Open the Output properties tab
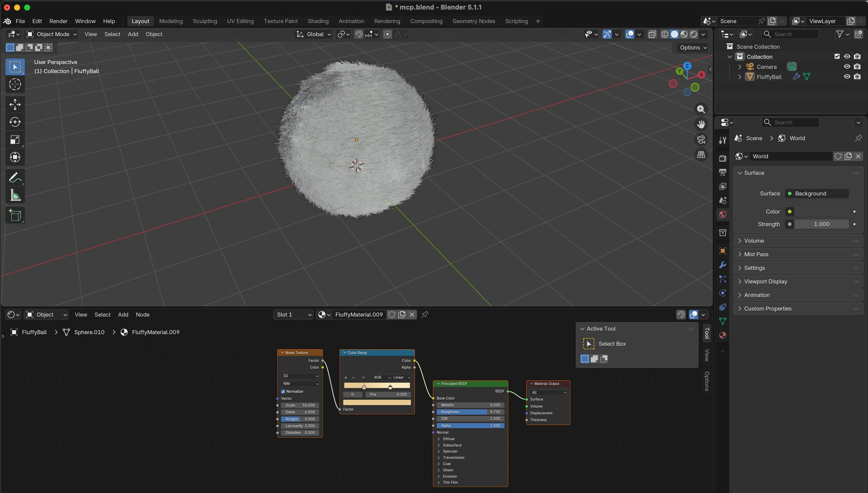This screenshot has width=868, height=493. pos(722,172)
